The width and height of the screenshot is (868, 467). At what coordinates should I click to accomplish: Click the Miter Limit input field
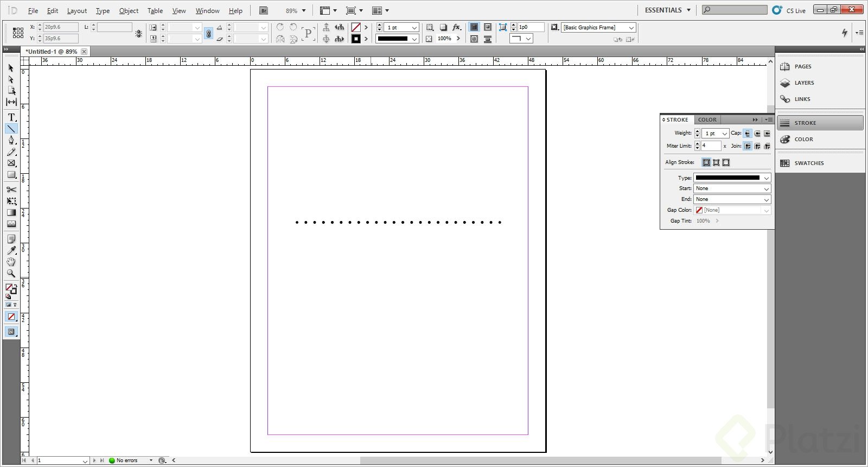click(x=711, y=146)
